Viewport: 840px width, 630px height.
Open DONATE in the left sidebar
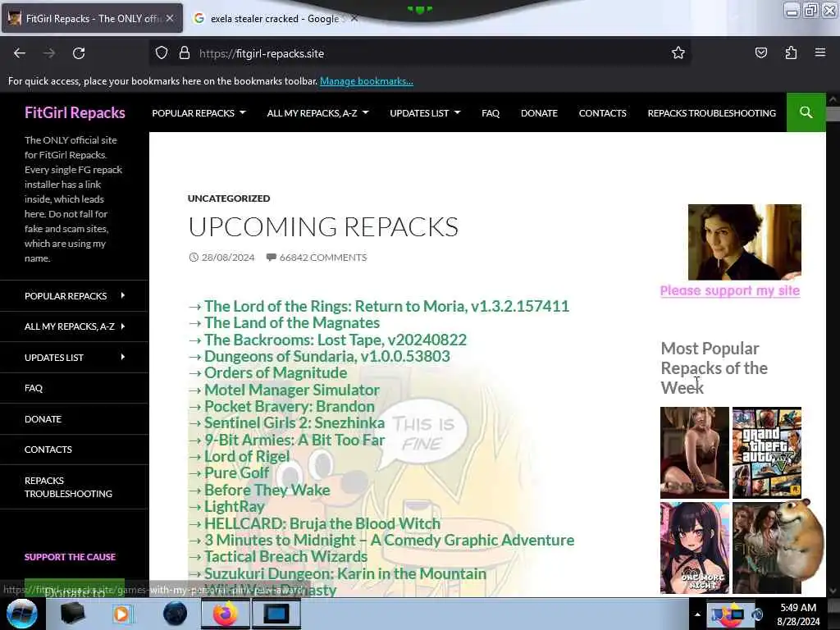point(43,419)
